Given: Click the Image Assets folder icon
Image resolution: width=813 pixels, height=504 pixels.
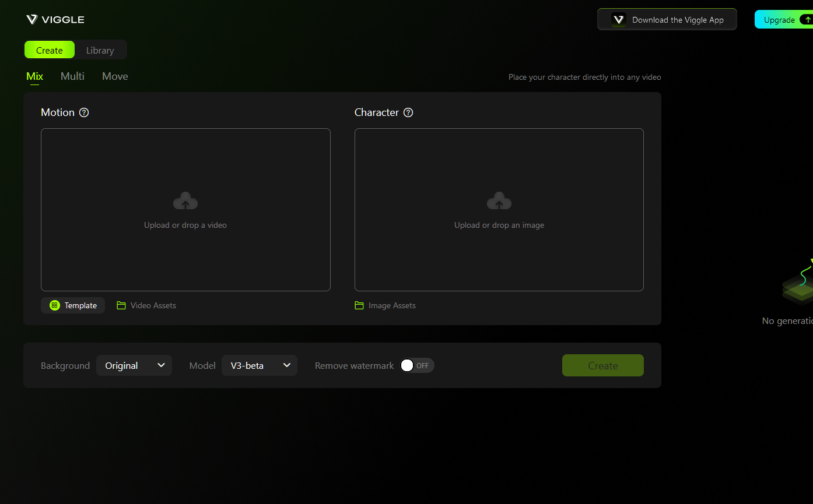Looking at the screenshot, I should (x=359, y=305).
